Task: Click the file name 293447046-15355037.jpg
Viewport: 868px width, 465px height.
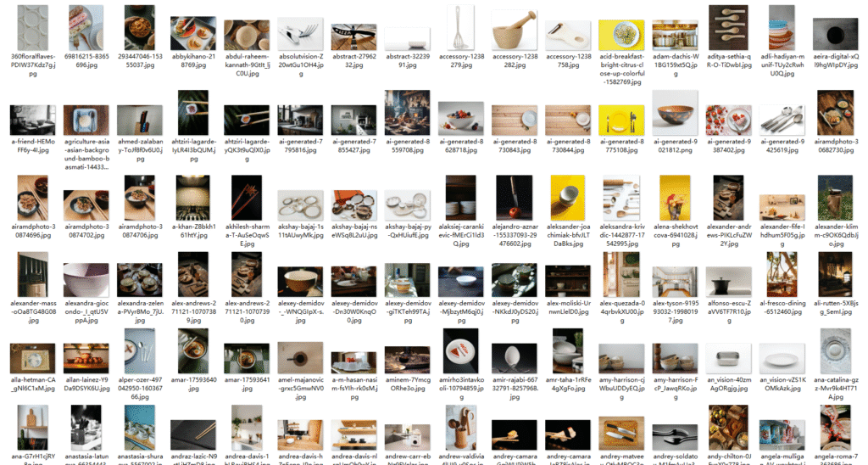Action: coord(140,60)
